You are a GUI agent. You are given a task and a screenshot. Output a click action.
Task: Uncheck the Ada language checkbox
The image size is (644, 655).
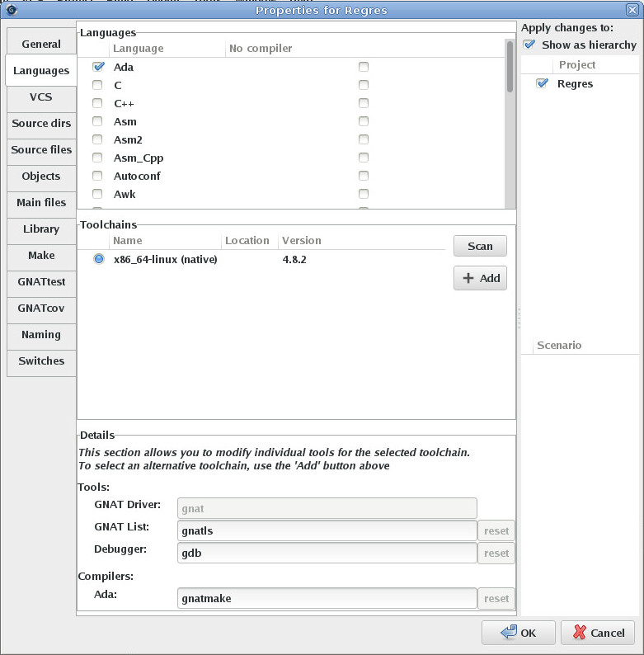[x=98, y=67]
